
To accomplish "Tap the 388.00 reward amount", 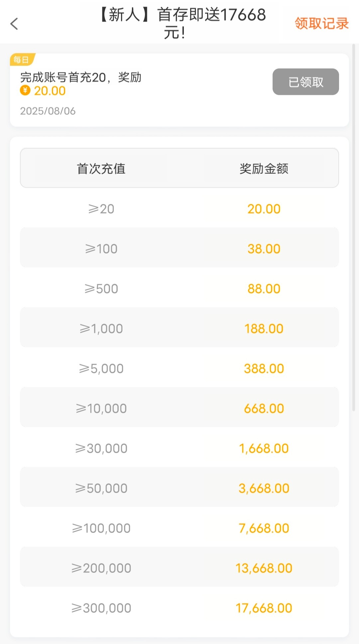I will click(x=264, y=369).
